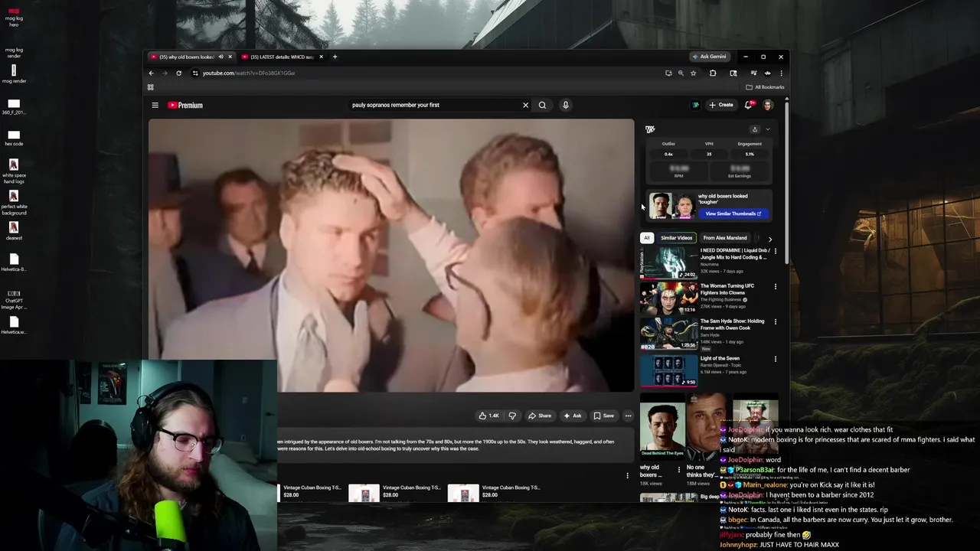Start voice search with microphone icon
This screenshot has height=551, width=980.
point(566,106)
